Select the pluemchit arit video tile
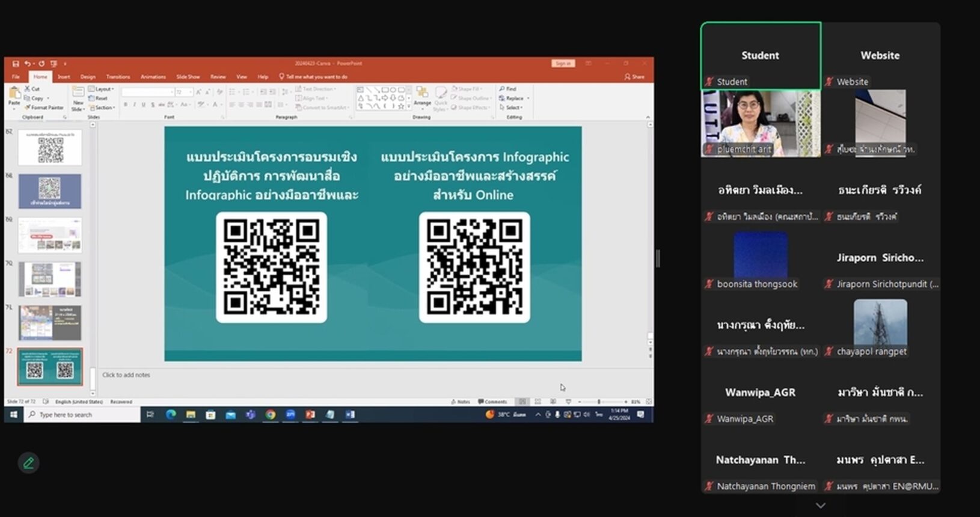 [x=761, y=123]
